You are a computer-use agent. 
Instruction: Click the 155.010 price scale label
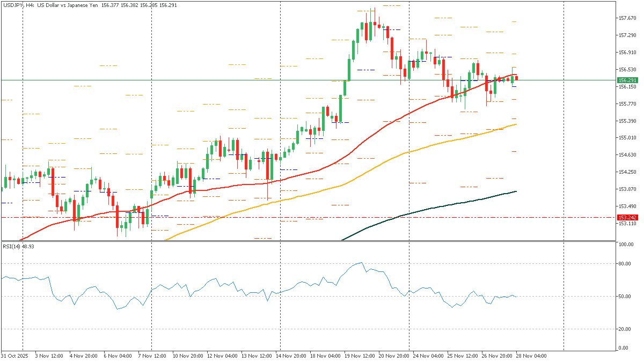pyautogui.click(x=627, y=138)
